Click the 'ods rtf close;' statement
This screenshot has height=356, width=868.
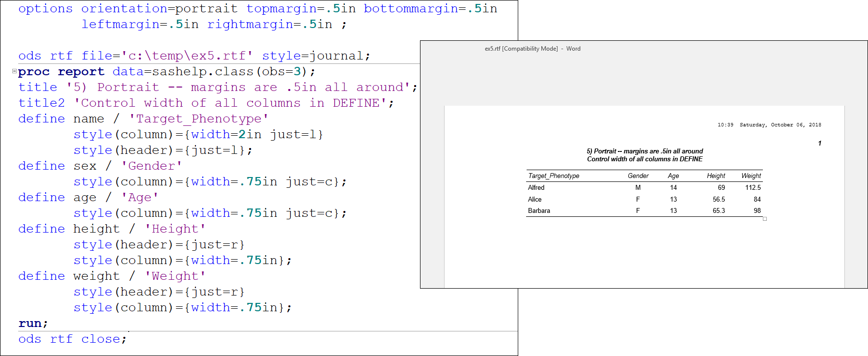click(72, 339)
